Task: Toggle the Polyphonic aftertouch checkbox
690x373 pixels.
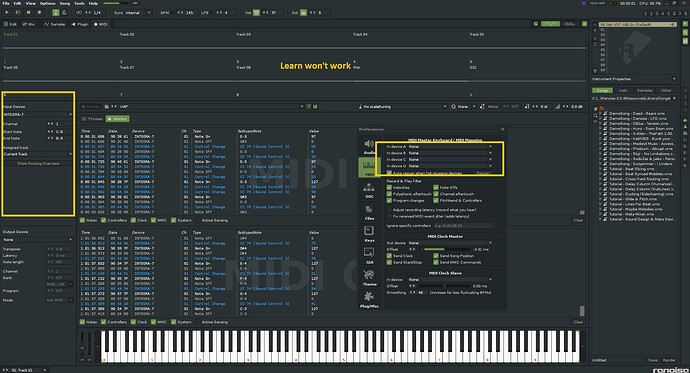Action: click(x=389, y=194)
